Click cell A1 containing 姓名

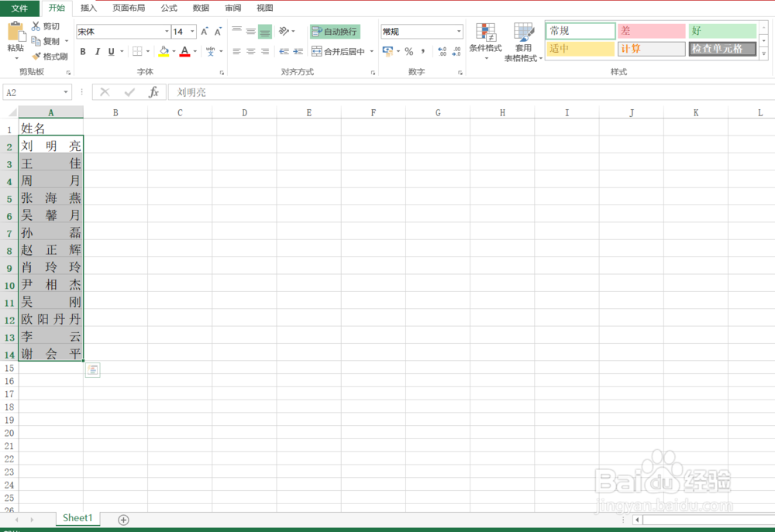point(51,129)
